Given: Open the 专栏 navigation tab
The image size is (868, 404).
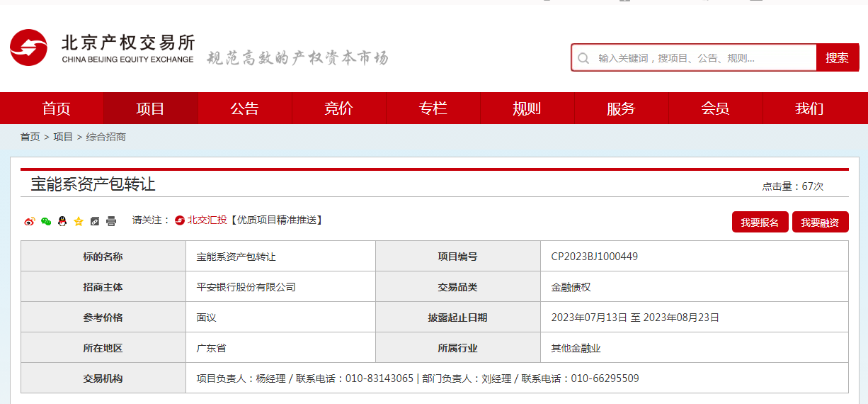Looking at the screenshot, I should pos(433,108).
